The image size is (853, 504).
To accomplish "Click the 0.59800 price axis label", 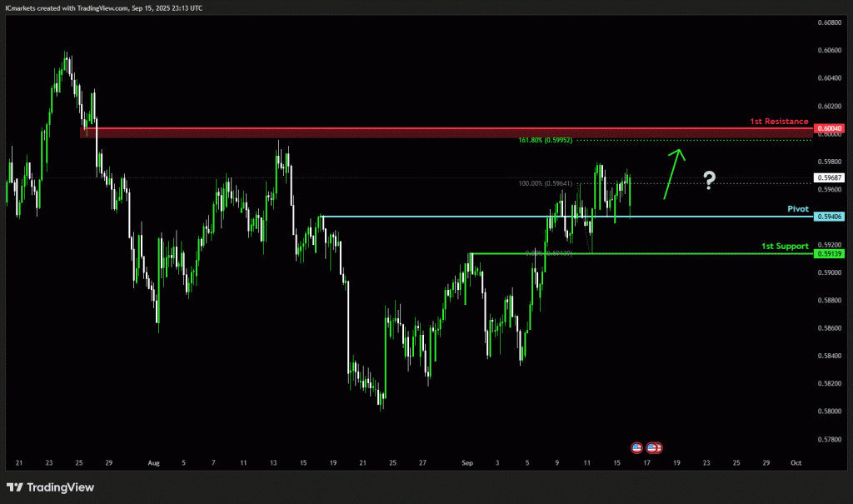I will [829, 162].
